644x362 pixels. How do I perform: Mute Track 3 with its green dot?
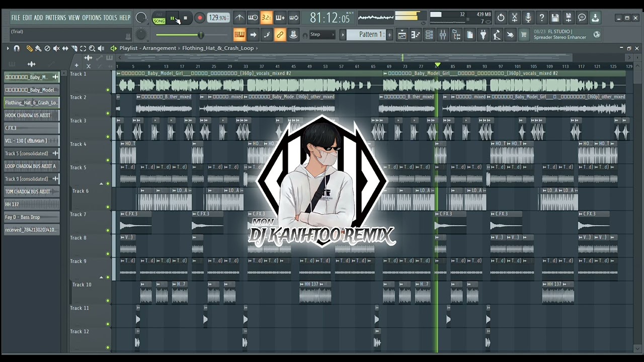click(108, 137)
